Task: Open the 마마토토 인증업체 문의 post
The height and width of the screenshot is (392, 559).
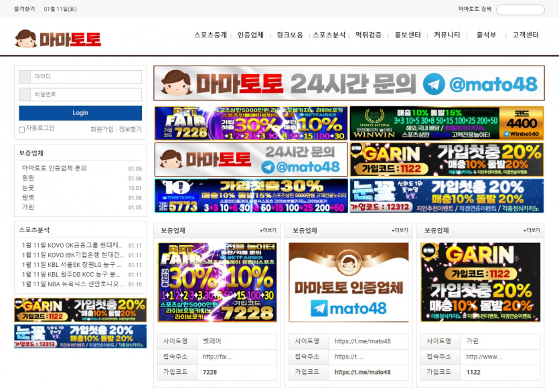Action: coord(54,169)
